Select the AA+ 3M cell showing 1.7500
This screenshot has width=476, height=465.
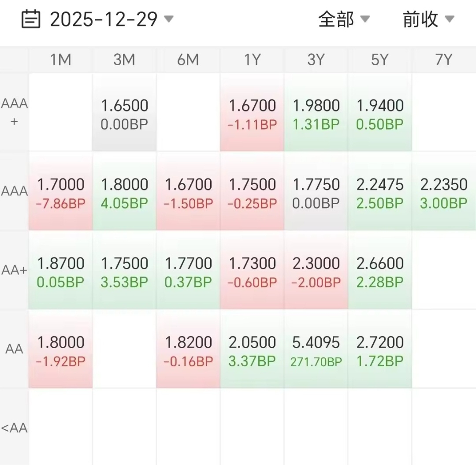(125, 271)
